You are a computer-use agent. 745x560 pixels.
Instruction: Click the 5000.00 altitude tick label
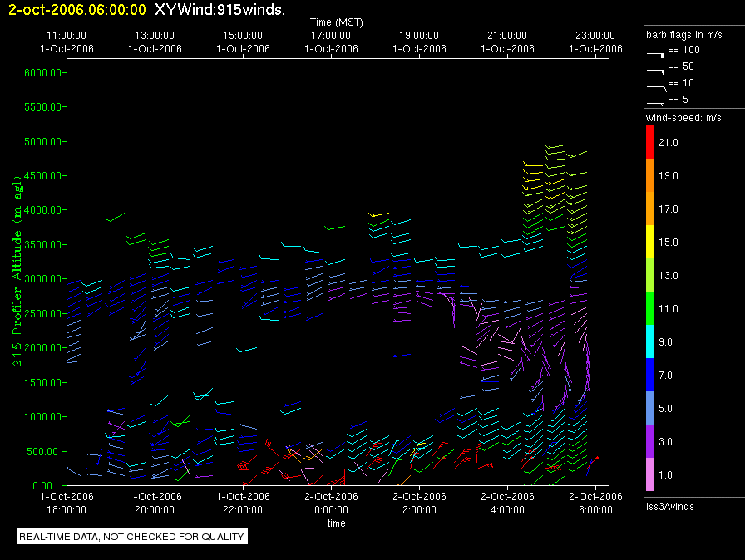(x=42, y=141)
